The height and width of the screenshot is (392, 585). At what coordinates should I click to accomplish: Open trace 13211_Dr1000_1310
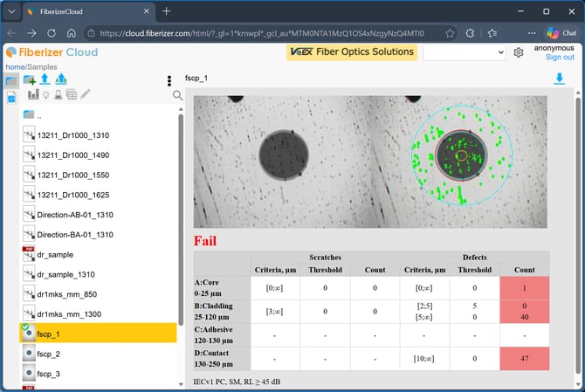point(99,135)
